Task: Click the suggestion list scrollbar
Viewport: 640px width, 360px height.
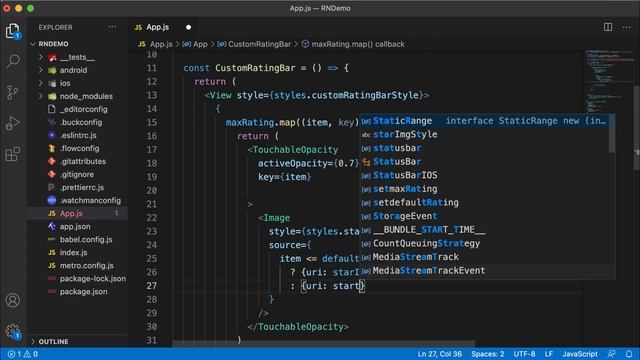Action: (x=612, y=134)
